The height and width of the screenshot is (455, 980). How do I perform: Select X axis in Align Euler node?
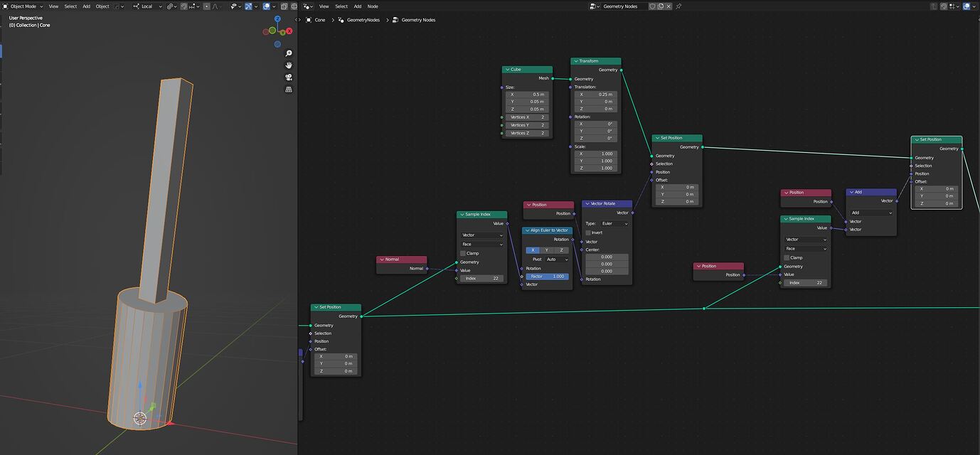533,250
